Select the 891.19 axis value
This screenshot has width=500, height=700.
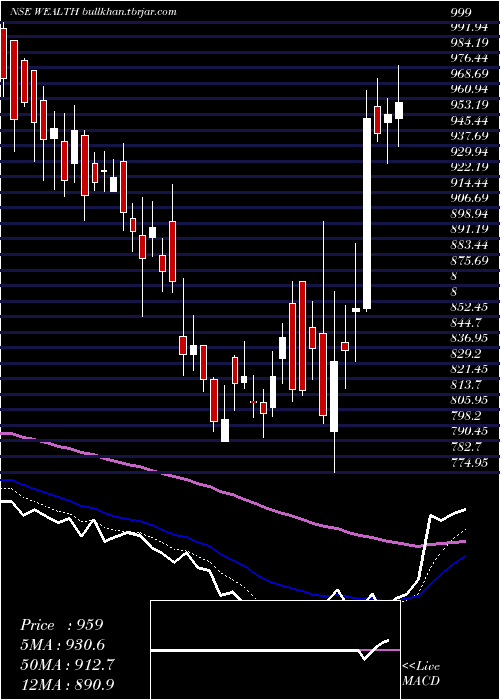pos(469,229)
